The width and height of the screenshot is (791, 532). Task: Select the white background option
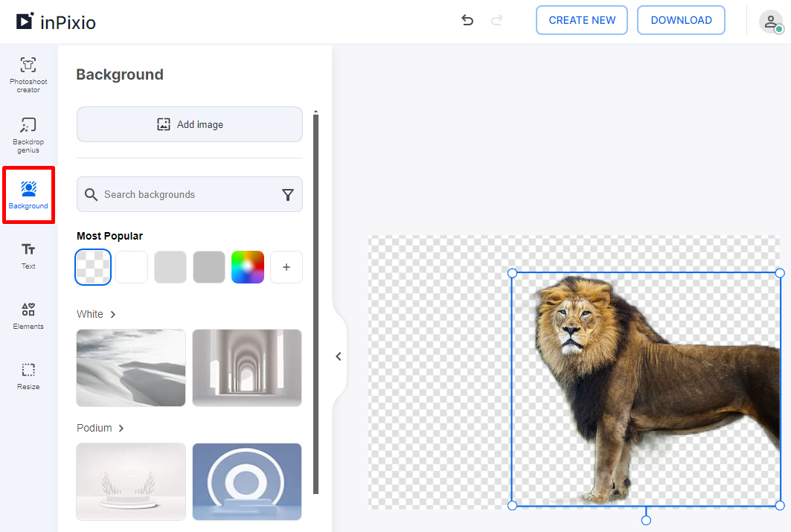click(131, 266)
